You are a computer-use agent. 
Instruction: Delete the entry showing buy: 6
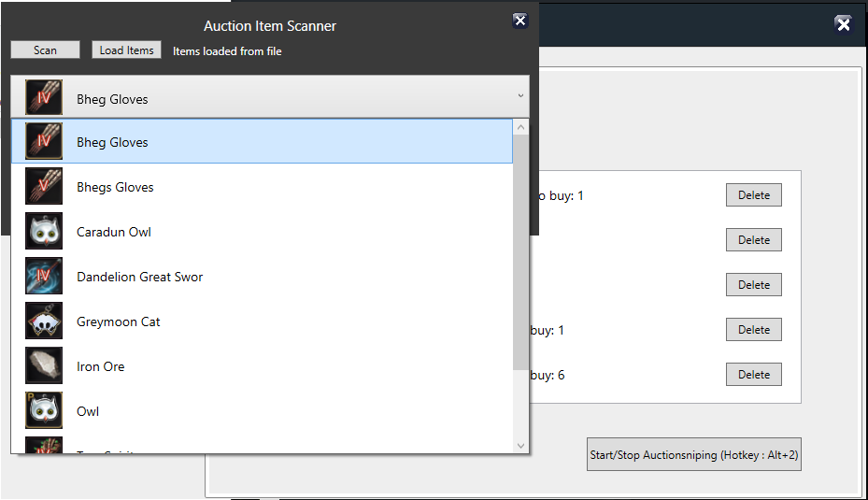(753, 375)
